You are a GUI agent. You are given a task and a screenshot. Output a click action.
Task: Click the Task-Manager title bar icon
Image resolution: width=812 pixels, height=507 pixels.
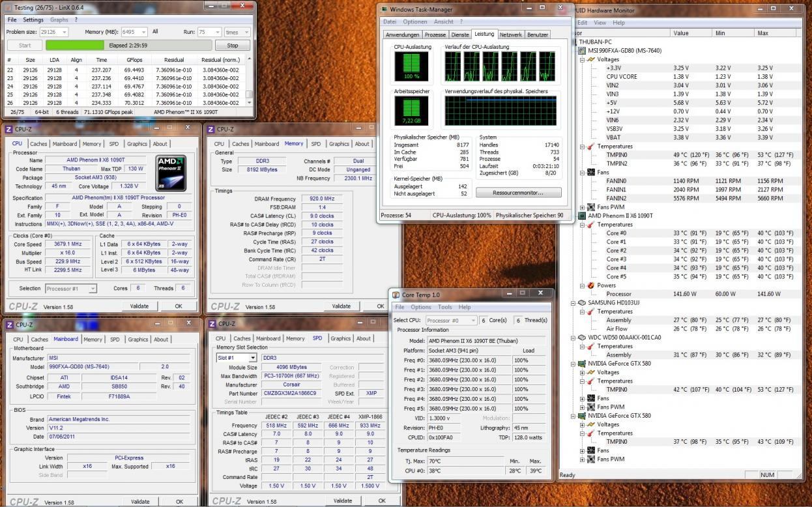384,9
